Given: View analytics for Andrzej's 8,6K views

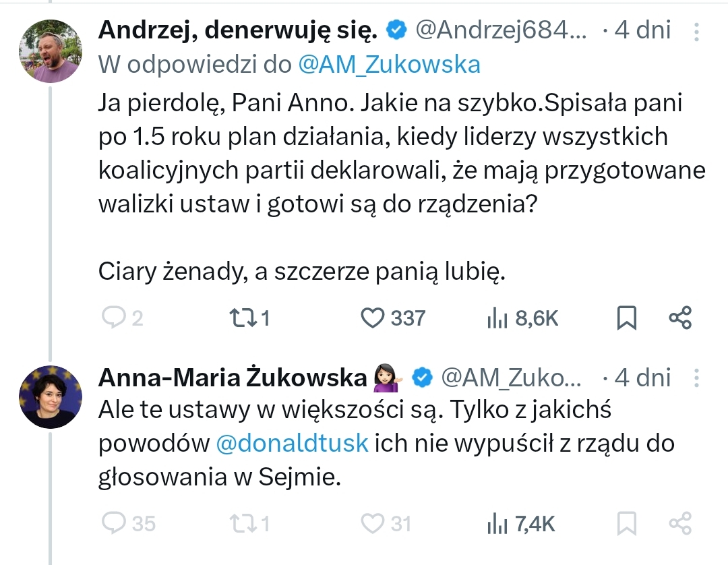Looking at the screenshot, I should point(497,318).
